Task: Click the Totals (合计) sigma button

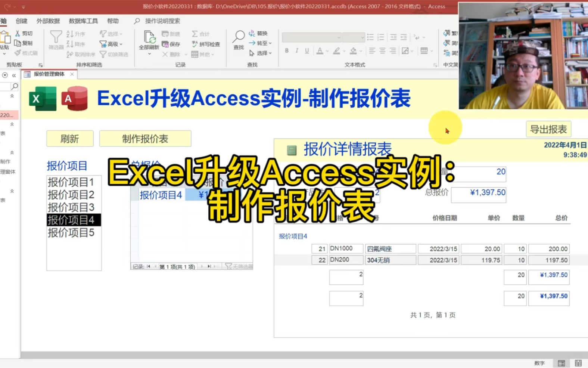Action: tap(201, 34)
